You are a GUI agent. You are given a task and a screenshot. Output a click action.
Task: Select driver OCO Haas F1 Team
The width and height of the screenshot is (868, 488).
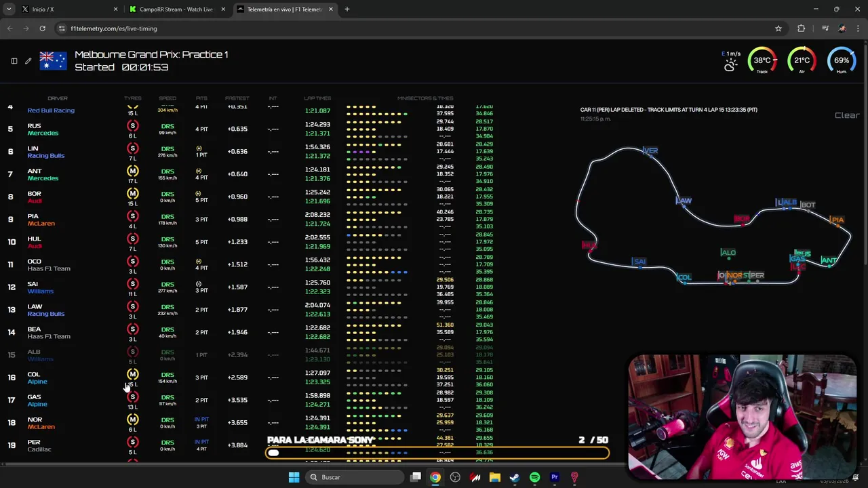point(48,264)
